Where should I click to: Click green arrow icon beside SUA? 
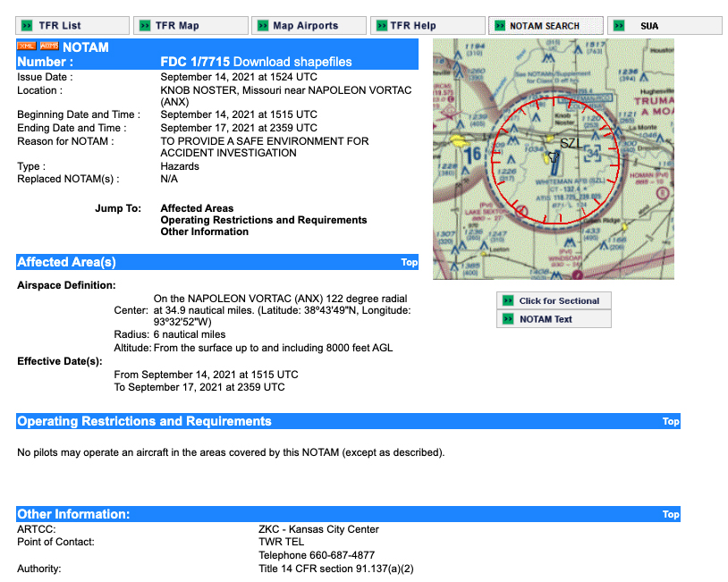point(619,26)
